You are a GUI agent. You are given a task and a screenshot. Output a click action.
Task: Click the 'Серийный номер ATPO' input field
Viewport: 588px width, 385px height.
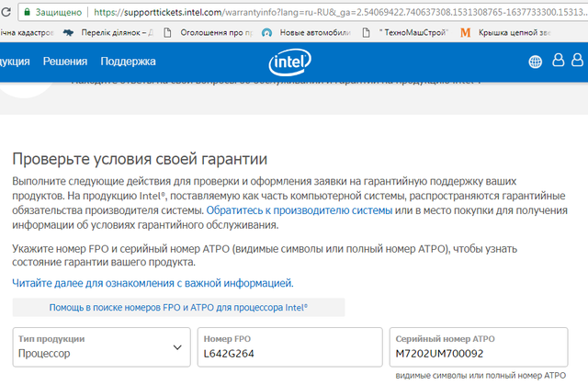[x=479, y=346]
